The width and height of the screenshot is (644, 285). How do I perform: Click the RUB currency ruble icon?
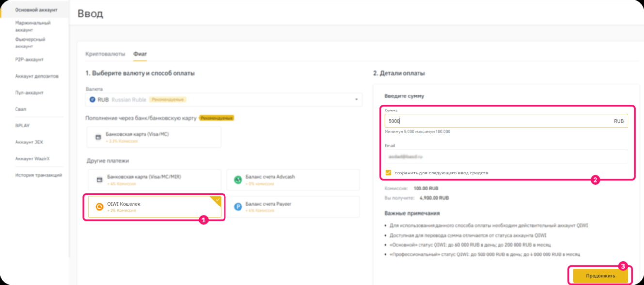coord(92,99)
